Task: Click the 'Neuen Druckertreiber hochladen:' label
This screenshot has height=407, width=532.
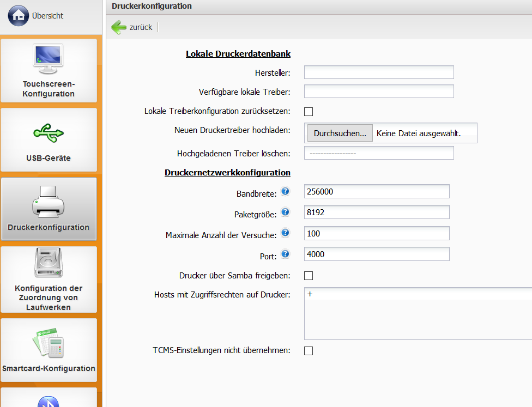Action: tap(232, 130)
